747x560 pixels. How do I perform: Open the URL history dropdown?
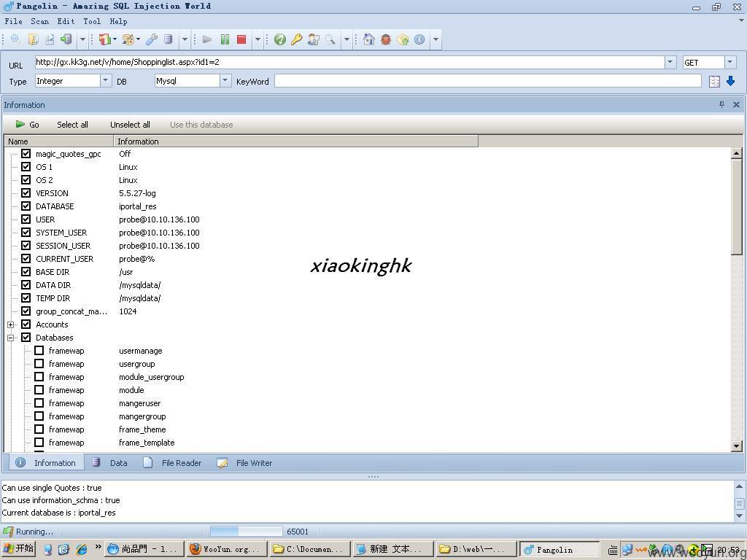point(670,62)
